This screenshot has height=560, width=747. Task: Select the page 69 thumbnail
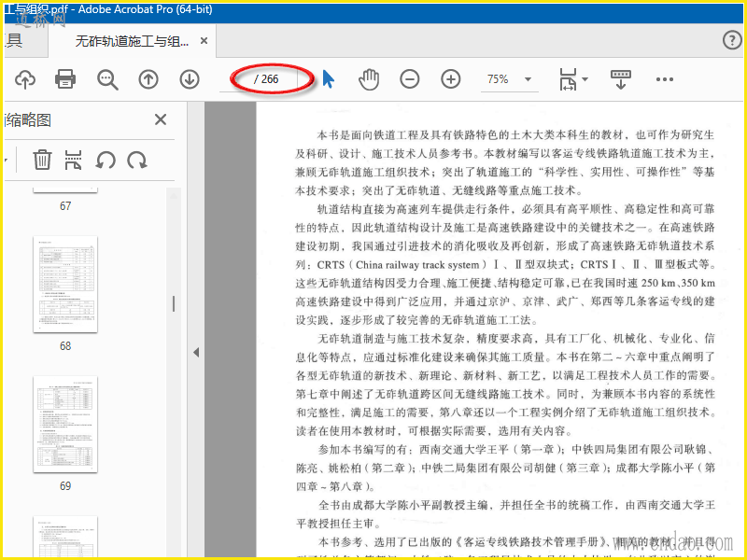[65, 424]
